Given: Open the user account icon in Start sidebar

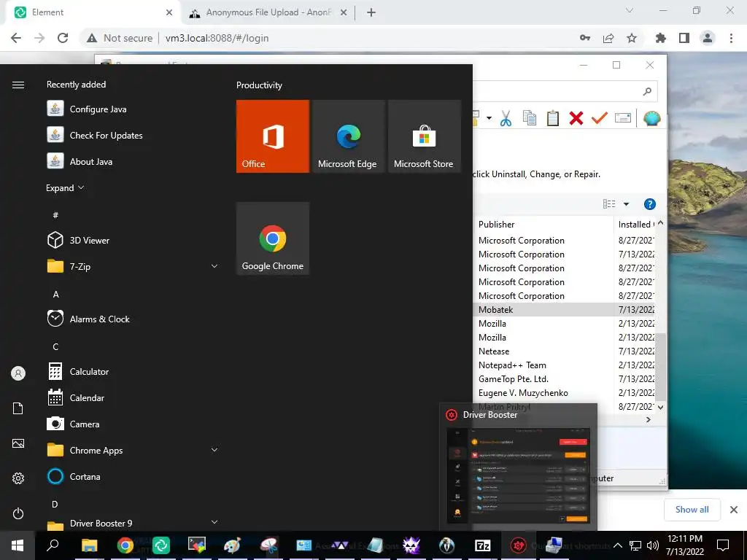Looking at the screenshot, I should click(x=18, y=373).
